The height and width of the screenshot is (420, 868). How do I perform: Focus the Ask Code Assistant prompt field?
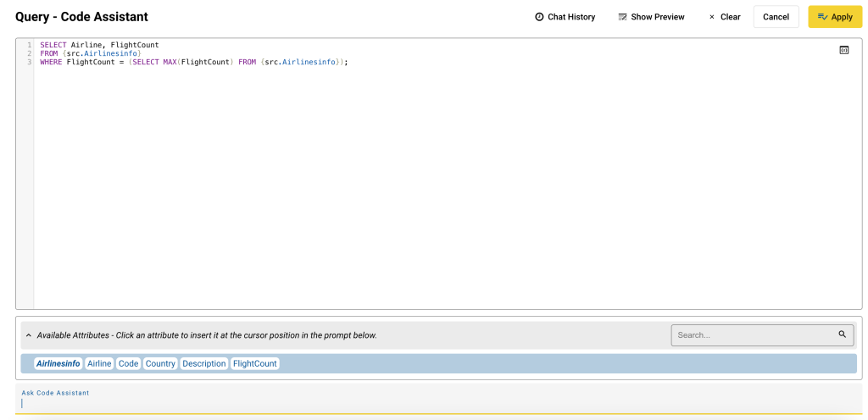tap(424, 404)
